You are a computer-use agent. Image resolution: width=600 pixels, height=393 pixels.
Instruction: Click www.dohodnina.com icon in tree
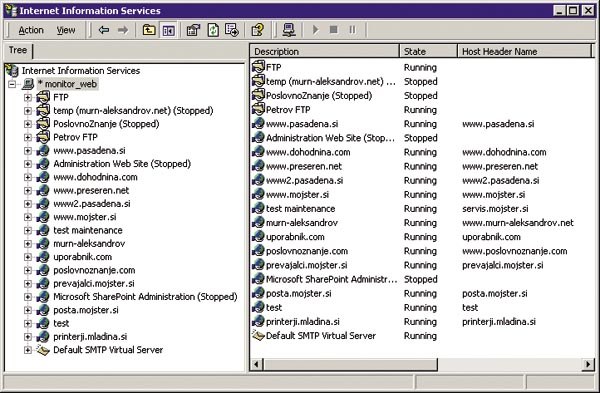(43, 177)
